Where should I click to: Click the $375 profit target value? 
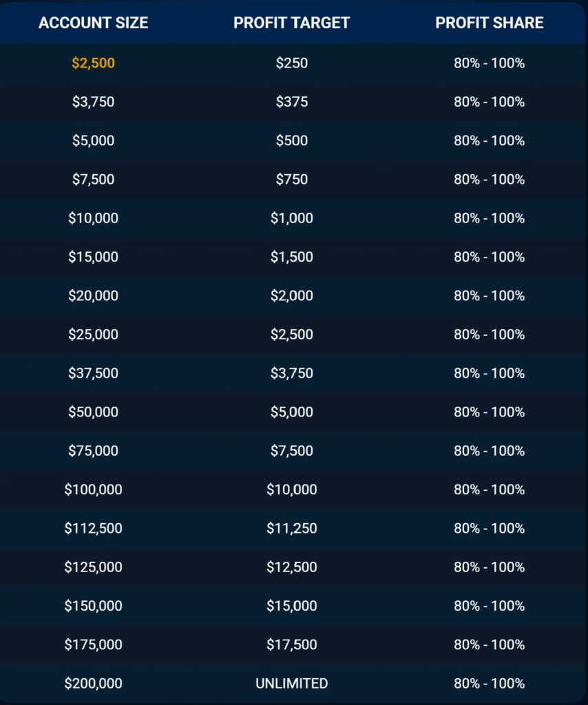click(x=291, y=102)
